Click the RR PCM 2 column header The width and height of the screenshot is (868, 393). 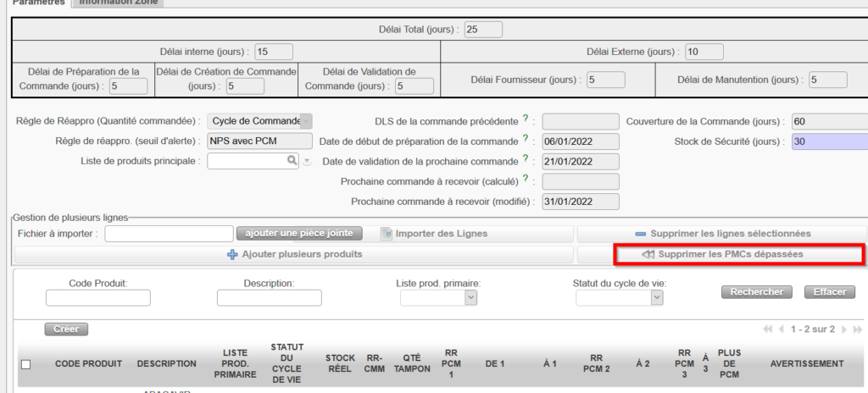tap(596, 363)
